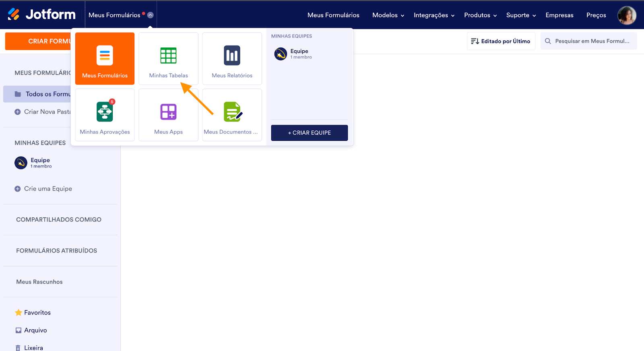Click Equipe name in dropdown panel
This screenshot has width=644, height=351.
299,51
